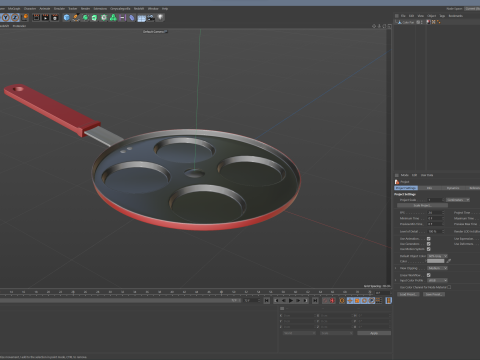Click the Floor environment grid icon
480x360 pixels.
pyautogui.click(x=141, y=18)
